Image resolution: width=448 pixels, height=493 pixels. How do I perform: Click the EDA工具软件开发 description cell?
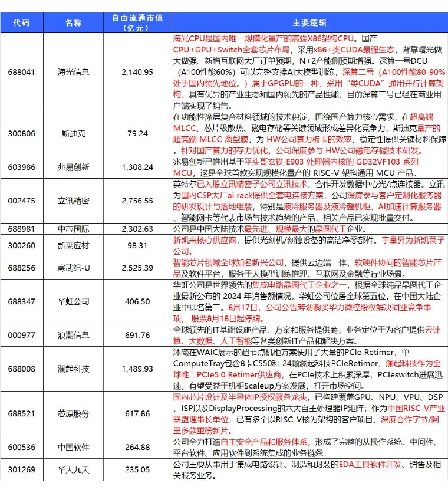coord(309,470)
